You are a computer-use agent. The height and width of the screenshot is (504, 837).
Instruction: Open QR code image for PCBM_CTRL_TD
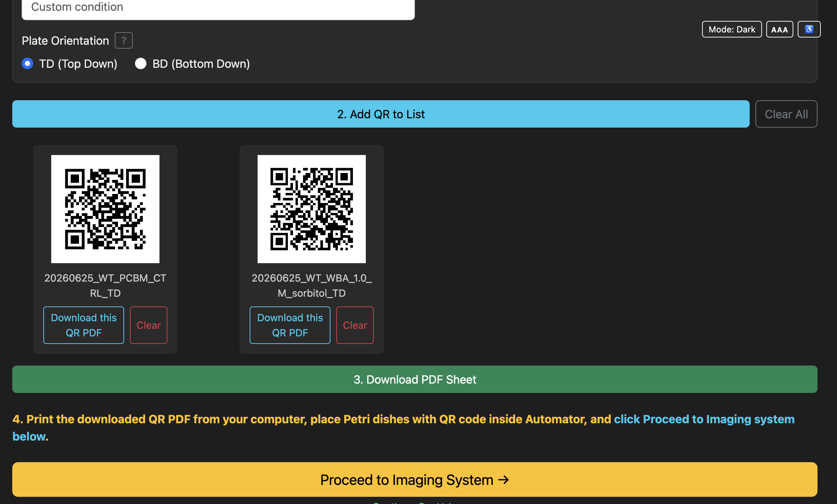pos(105,209)
